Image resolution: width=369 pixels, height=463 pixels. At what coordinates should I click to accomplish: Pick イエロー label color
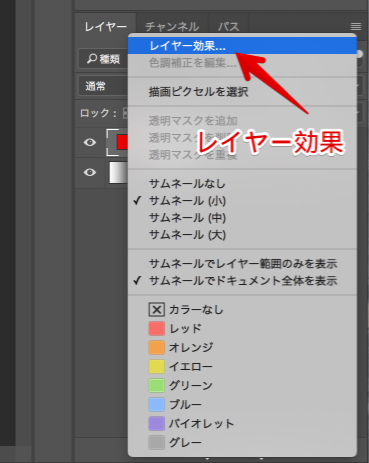(x=242, y=367)
